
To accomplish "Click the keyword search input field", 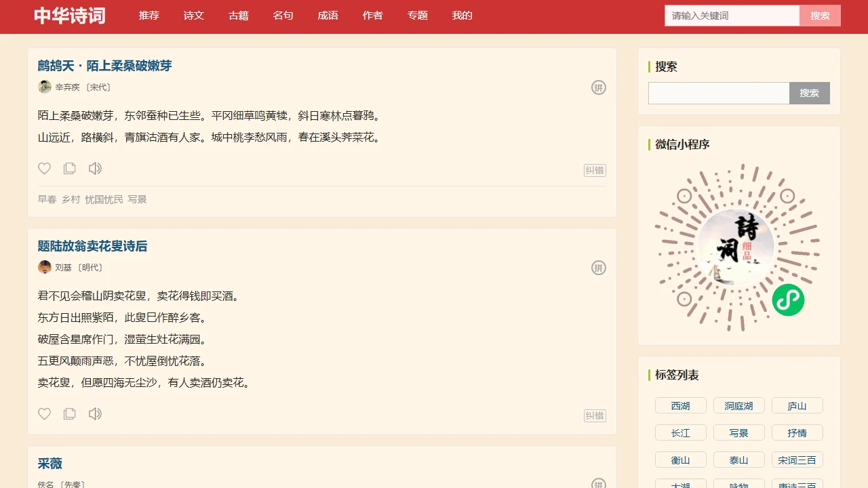I will [x=731, y=15].
